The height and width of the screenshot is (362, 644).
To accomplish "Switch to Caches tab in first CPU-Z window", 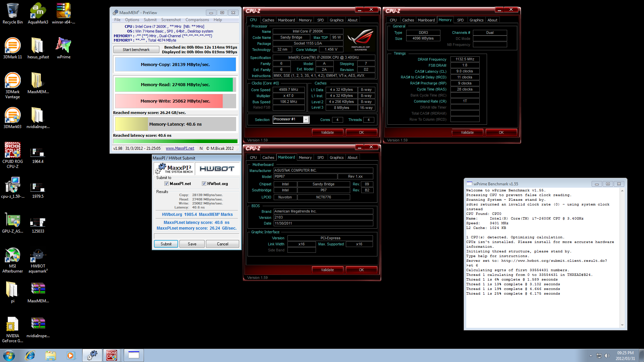I will (268, 20).
